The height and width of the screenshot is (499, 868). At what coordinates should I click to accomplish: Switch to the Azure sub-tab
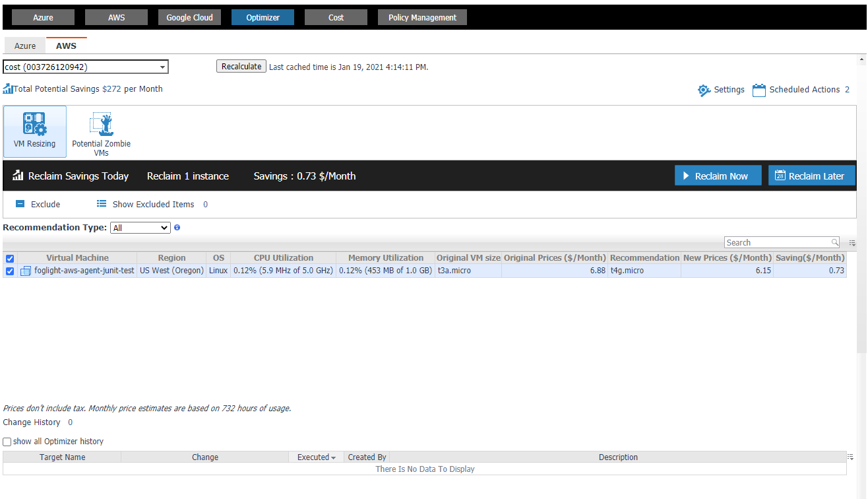pyautogui.click(x=25, y=46)
